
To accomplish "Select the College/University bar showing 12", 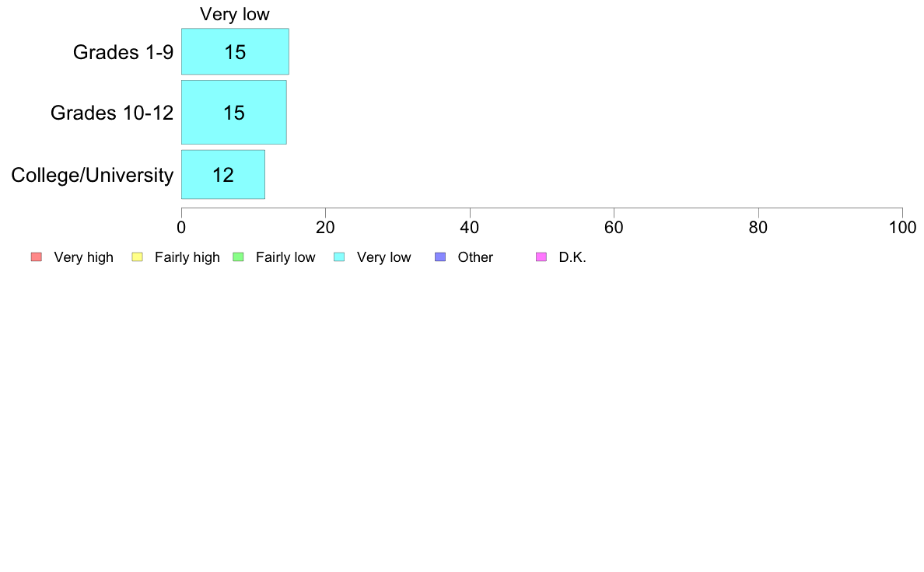I will 223,174.
